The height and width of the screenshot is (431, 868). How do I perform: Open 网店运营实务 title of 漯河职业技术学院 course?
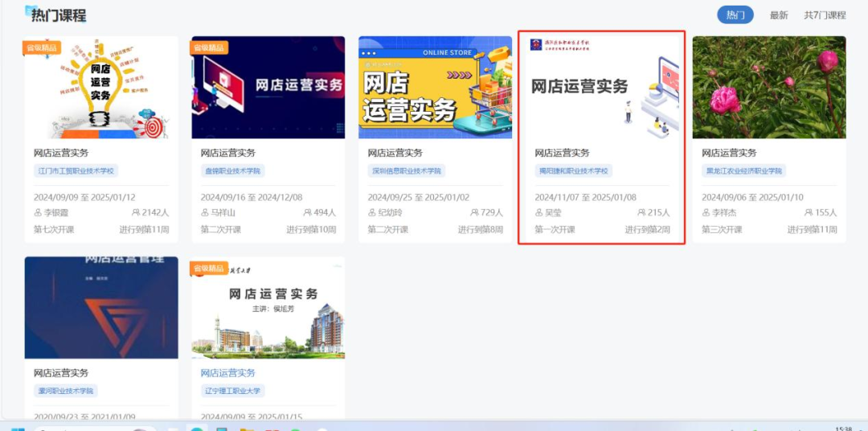(x=61, y=373)
